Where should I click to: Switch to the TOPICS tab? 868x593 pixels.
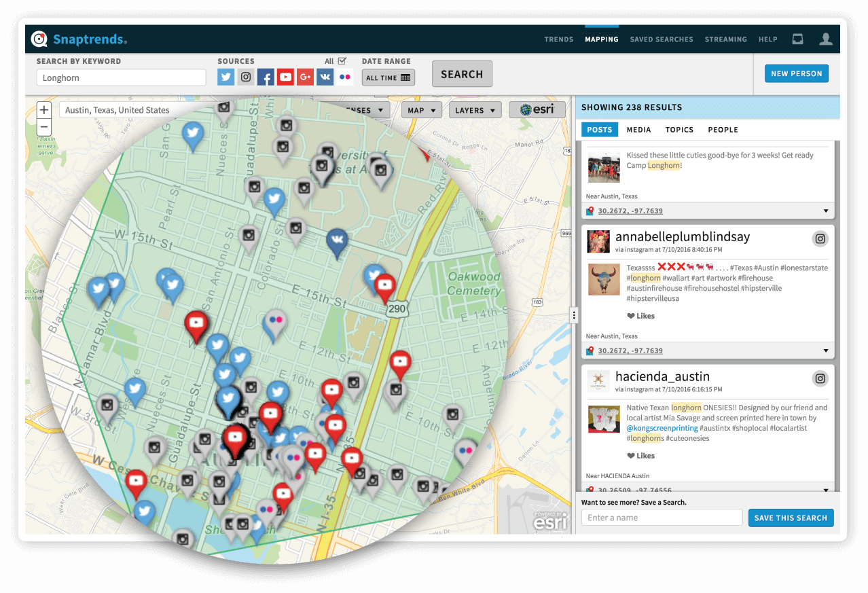679,130
